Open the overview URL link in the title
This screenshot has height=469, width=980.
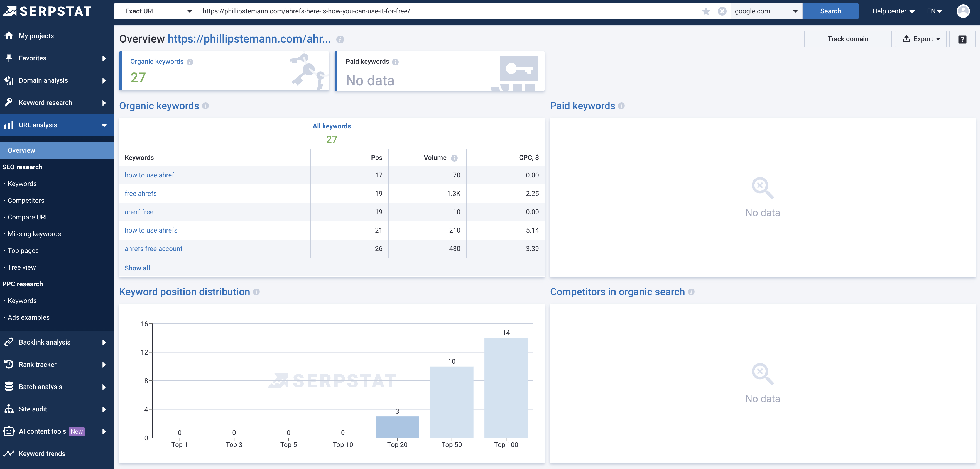249,39
